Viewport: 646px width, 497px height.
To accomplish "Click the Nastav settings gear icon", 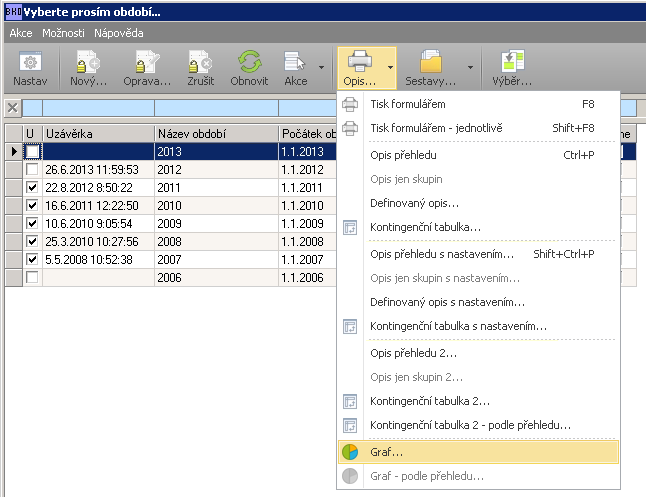I will click(30, 62).
